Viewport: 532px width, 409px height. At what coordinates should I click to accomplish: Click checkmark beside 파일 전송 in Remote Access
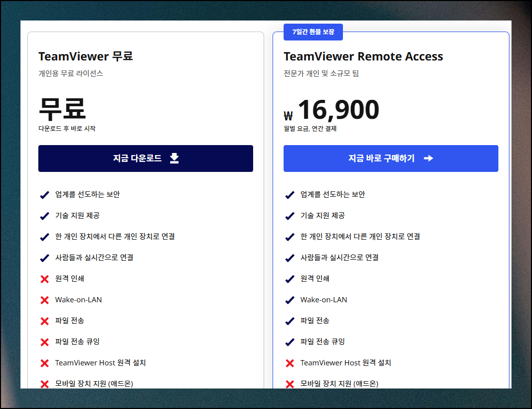tap(290, 321)
